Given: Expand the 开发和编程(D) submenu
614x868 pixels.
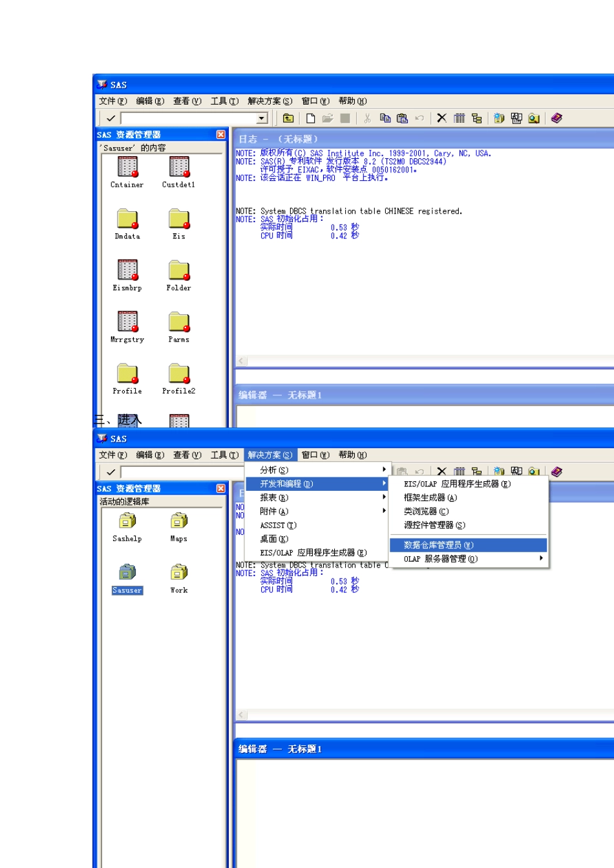Looking at the screenshot, I should [x=317, y=484].
